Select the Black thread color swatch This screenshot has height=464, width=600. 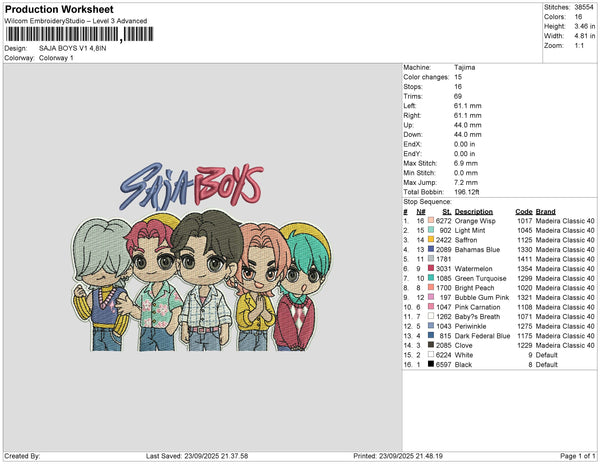pos(432,364)
